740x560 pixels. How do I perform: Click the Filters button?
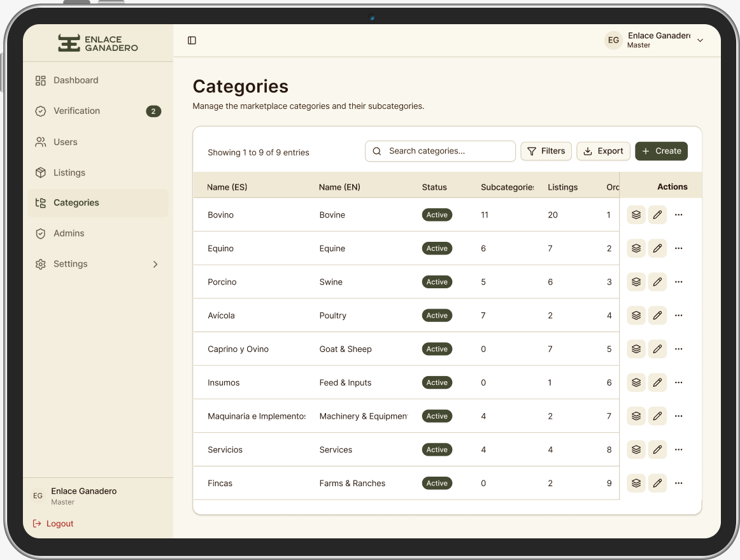tap(546, 151)
